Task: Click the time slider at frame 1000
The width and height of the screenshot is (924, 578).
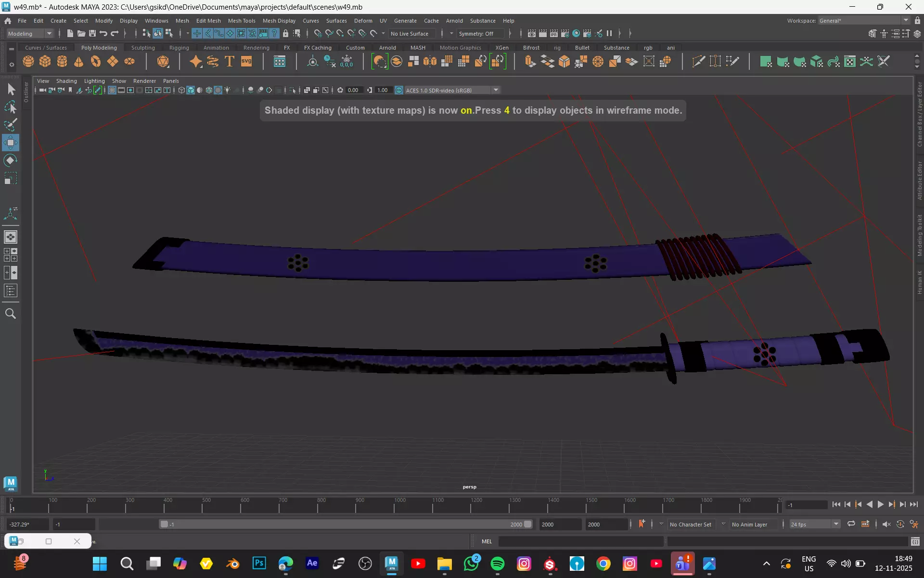Action: pyautogui.click(x=395, y=506)
